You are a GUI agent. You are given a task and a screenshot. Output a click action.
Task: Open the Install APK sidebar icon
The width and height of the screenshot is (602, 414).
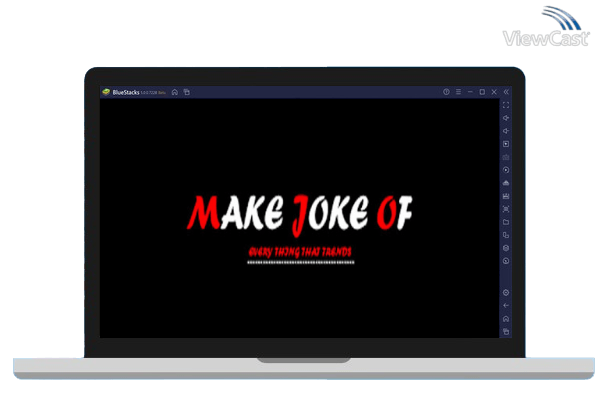click(x=506, y=183)
